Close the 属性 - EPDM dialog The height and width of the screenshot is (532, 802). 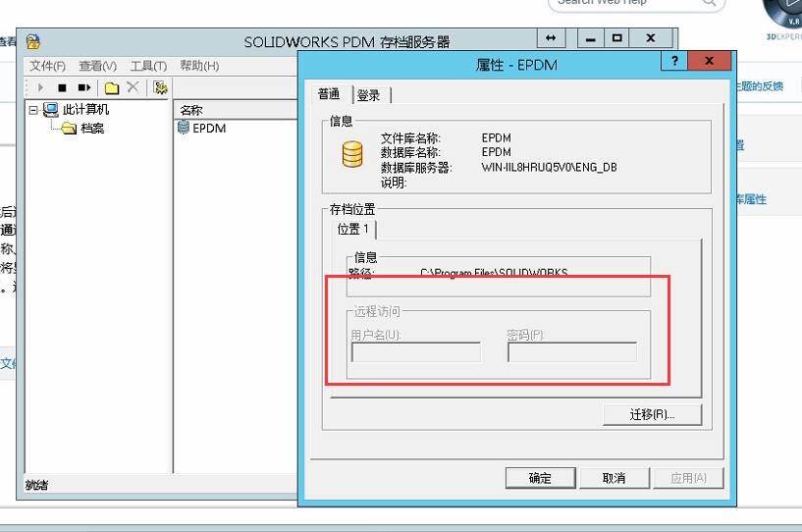(x=709, y=61)
